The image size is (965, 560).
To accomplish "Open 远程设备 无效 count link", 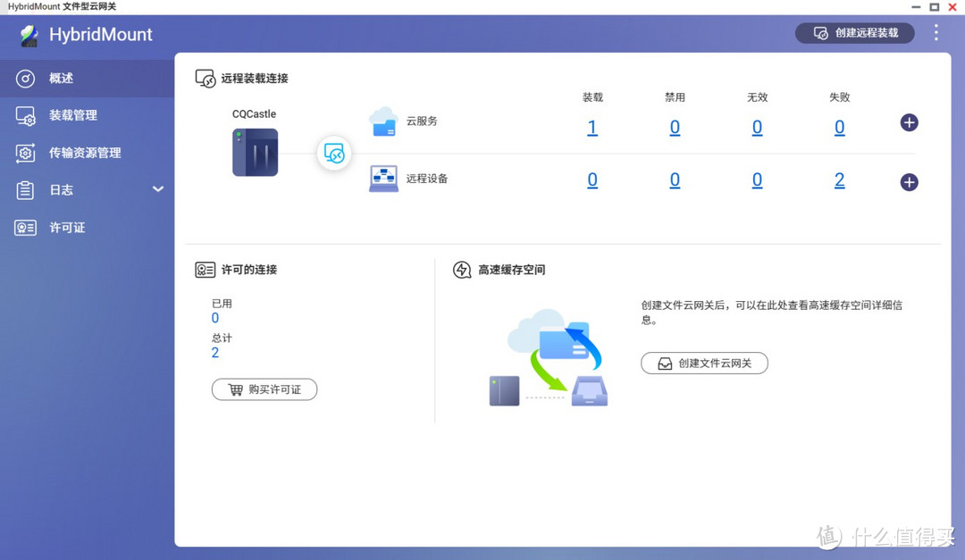I will tap(757, 180).
